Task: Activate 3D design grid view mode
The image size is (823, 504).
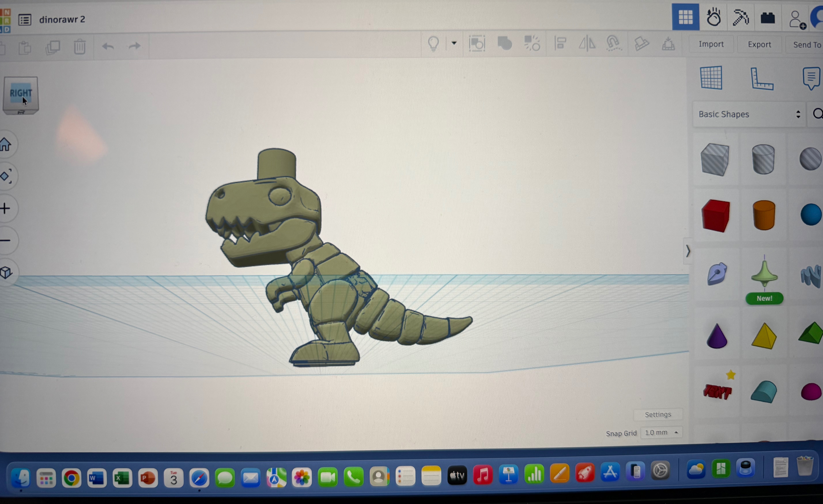Action: pos(685,17)
